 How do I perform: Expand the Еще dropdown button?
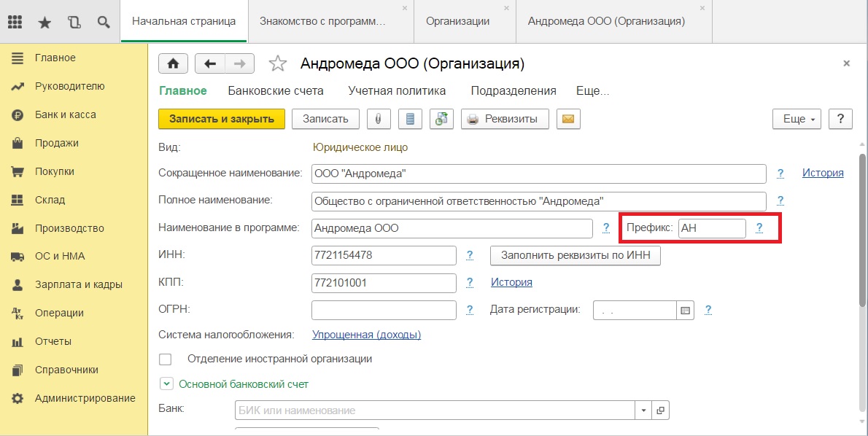(x=797, y=119)
